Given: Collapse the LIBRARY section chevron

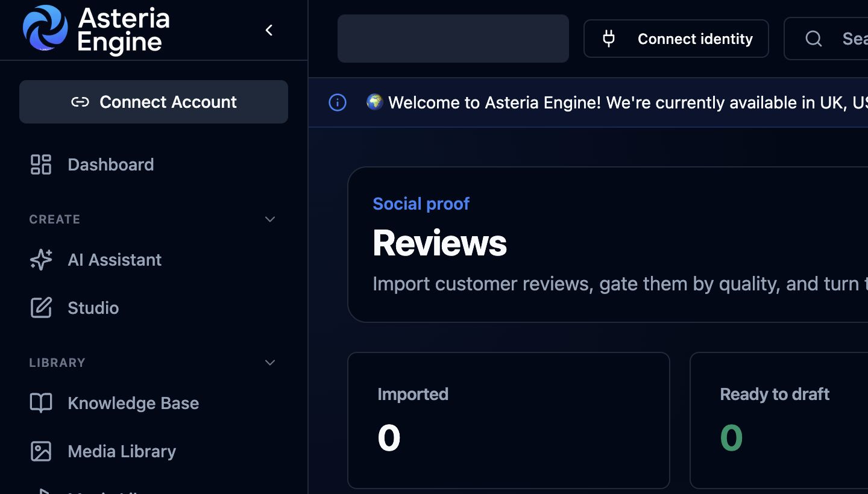Looking at the screenshot, I should click(270, 363).
